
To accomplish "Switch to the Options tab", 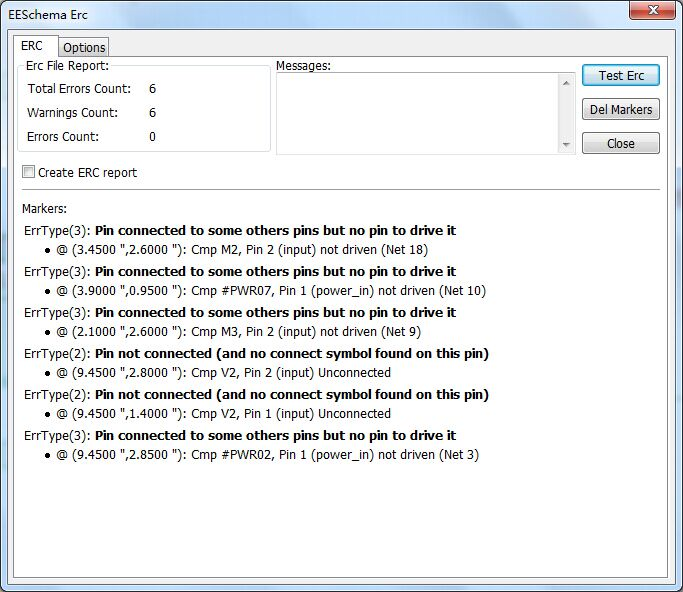I will click(84, 47).
